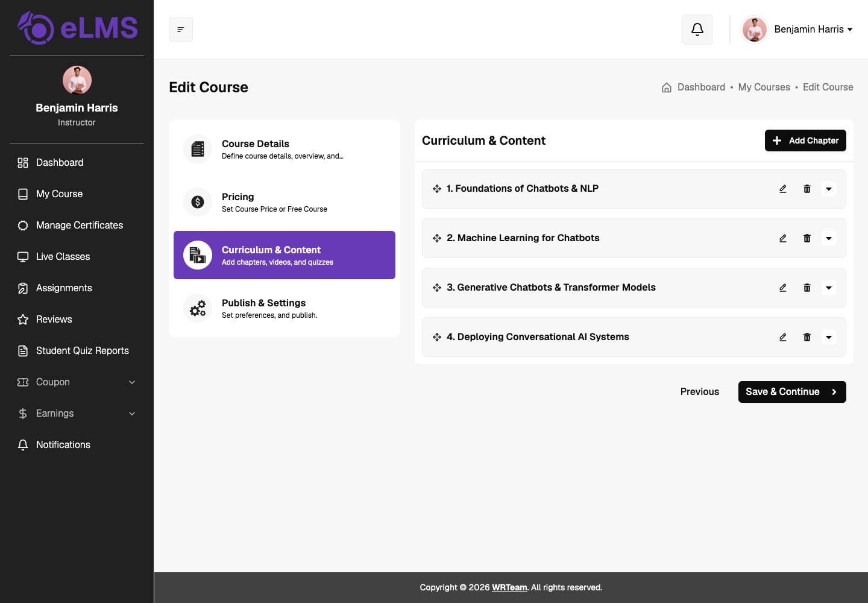This screenshot has width=868, height=603.
Task: Switch to the Publish & Settings step
Action: click(285, 308)
